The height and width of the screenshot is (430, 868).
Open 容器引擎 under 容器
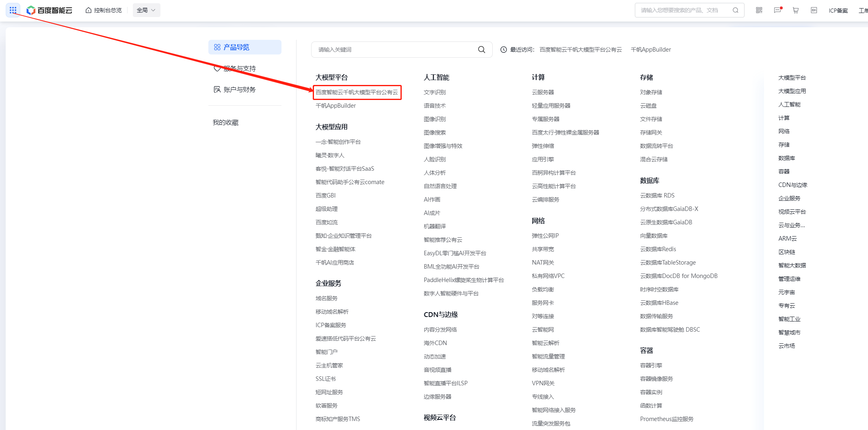(651, 365)
